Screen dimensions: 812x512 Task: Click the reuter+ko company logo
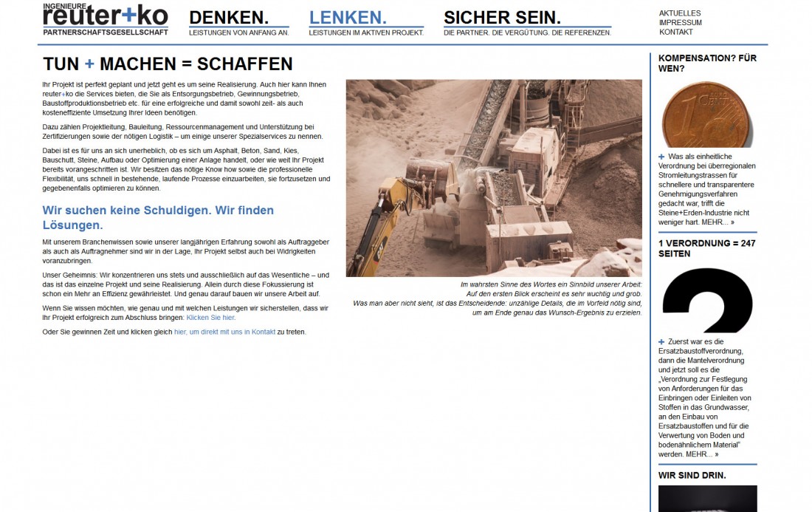click(106, 19)
